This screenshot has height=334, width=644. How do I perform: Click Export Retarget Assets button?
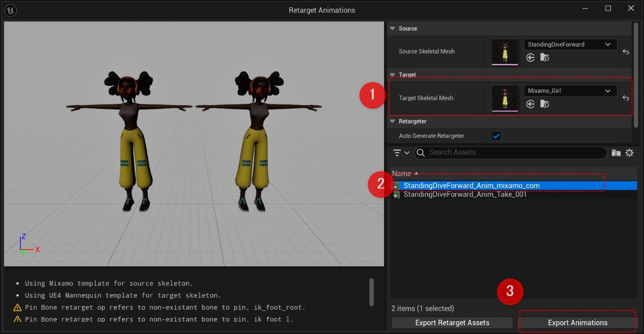tap(452, 323)
